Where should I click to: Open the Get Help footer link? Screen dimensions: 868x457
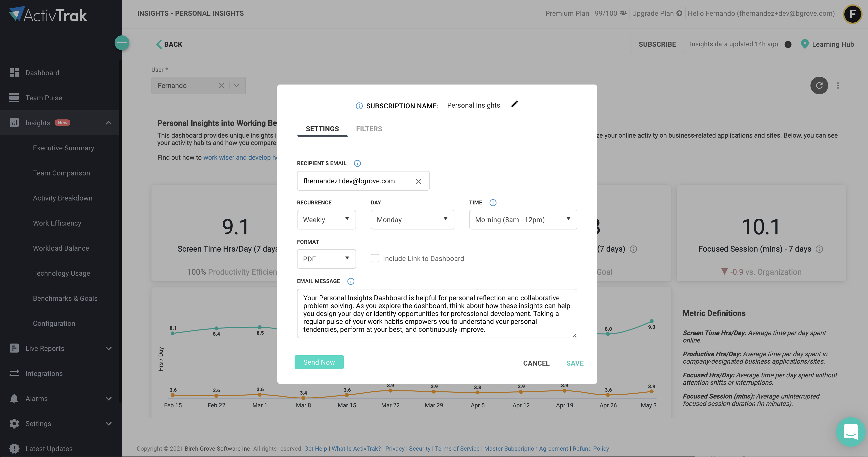(x=315, y=449)
